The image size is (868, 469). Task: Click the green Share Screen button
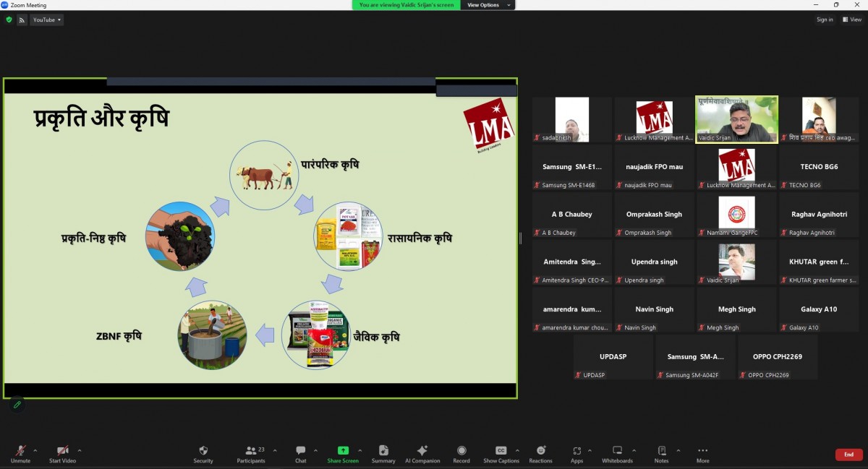(343, 454)
